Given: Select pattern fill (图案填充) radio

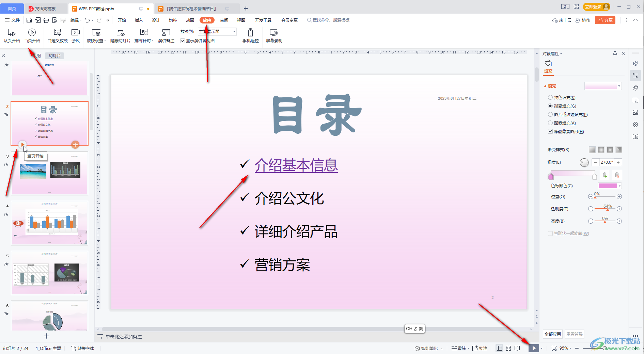Looking at the screenshot, I should coord(550,123).
